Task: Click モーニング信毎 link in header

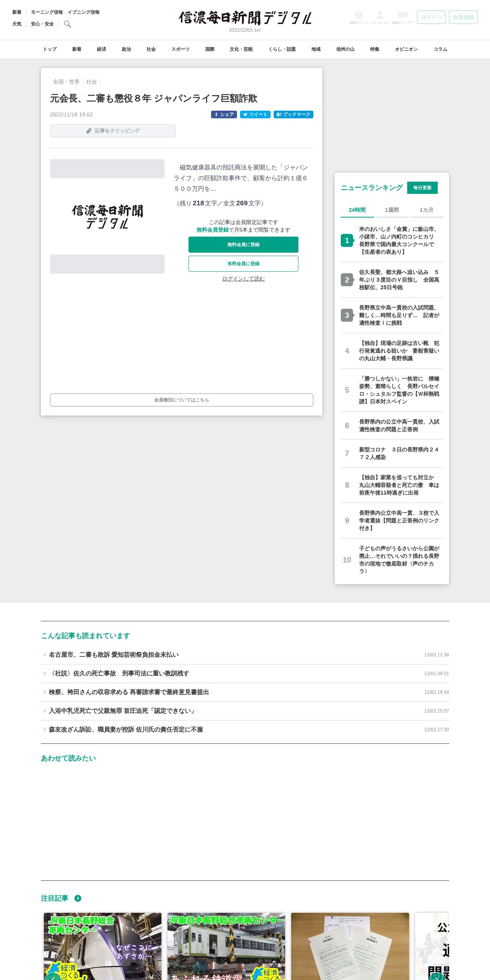Action: tap(47, 12)
